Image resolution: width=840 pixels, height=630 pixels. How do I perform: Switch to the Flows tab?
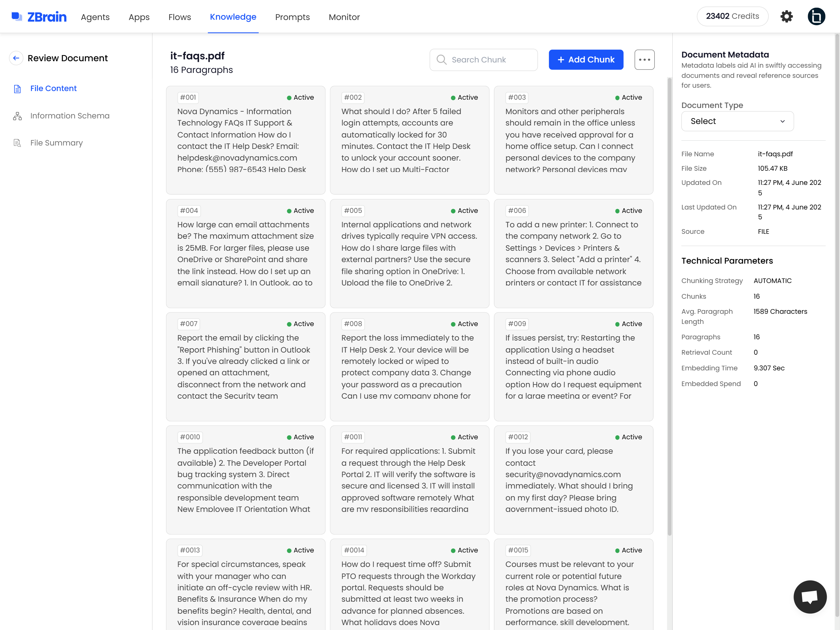coord(180,17)
